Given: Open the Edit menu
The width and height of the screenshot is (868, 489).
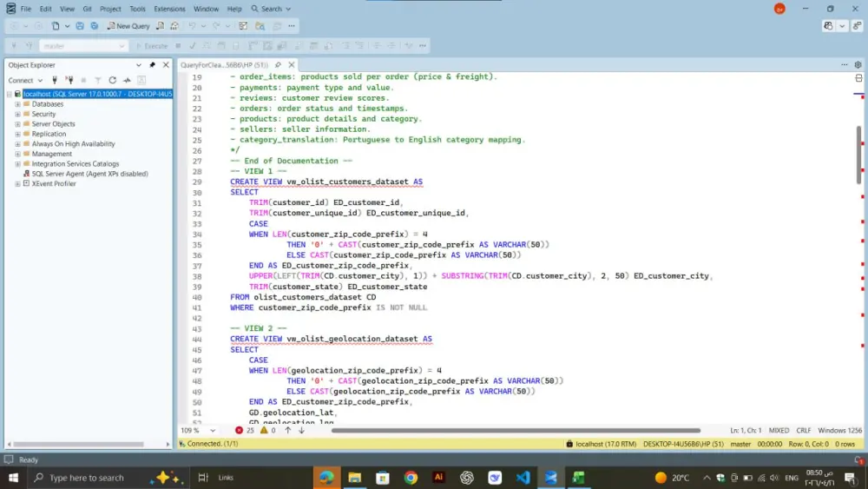Looking at the screenshot, I should [x=45, y=9].
